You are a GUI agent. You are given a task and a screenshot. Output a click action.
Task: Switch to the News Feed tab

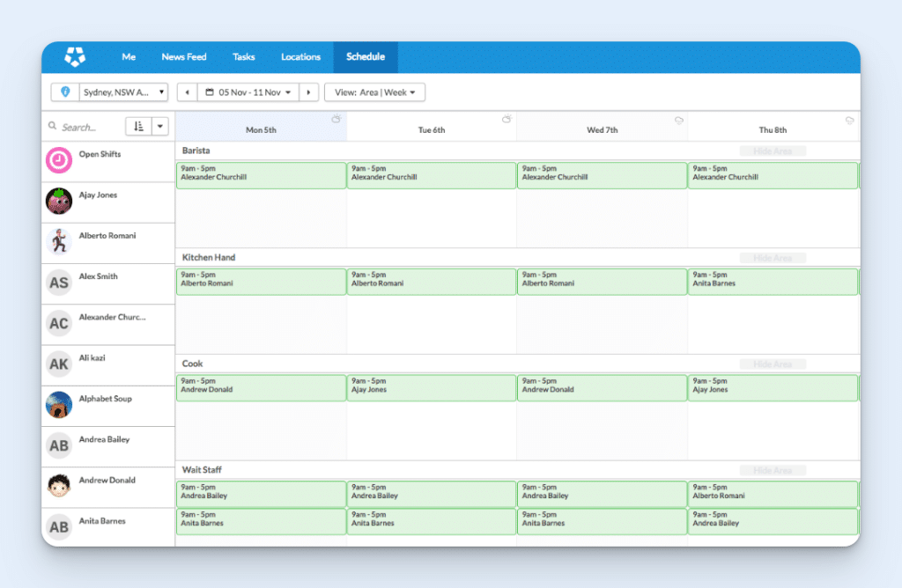(x=183, y=56)
